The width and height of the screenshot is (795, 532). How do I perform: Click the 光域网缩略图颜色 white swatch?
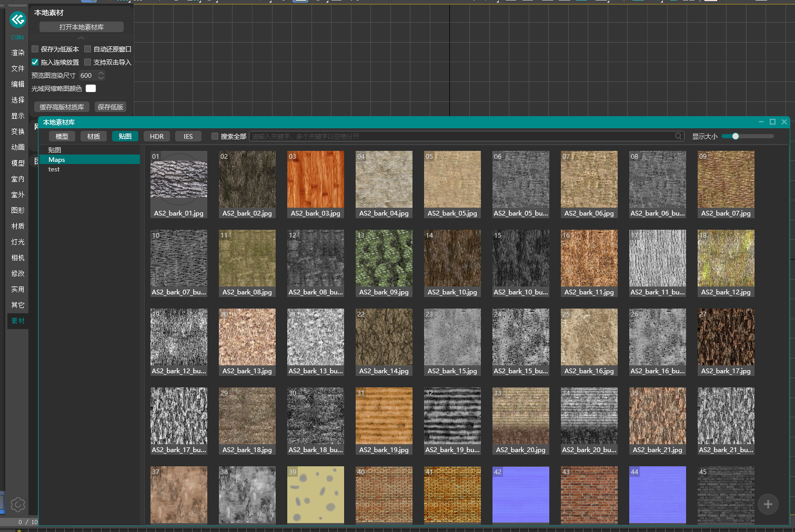90,88
